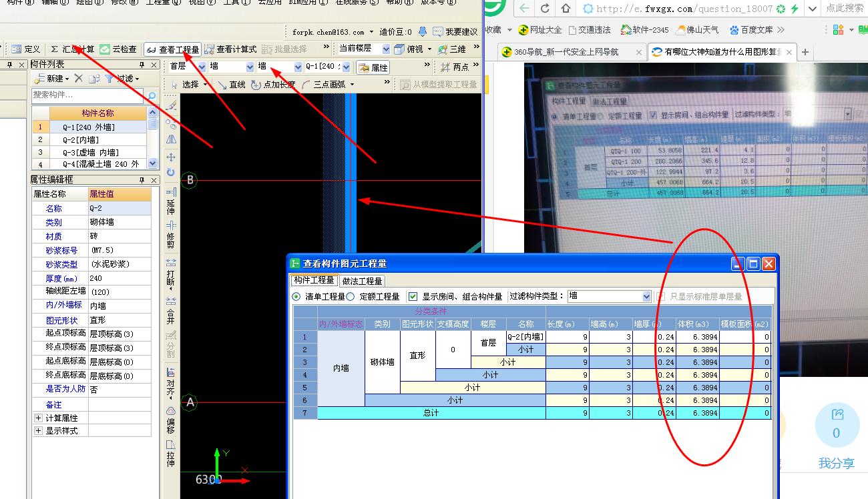868x499 pixels.
Task: Activate the 合并 merge tool
Action: coord(171,310)
